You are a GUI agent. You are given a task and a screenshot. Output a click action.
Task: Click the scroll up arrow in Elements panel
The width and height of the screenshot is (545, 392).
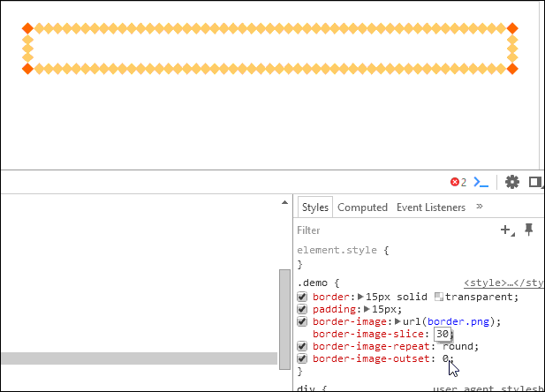(x=284, y=202)
